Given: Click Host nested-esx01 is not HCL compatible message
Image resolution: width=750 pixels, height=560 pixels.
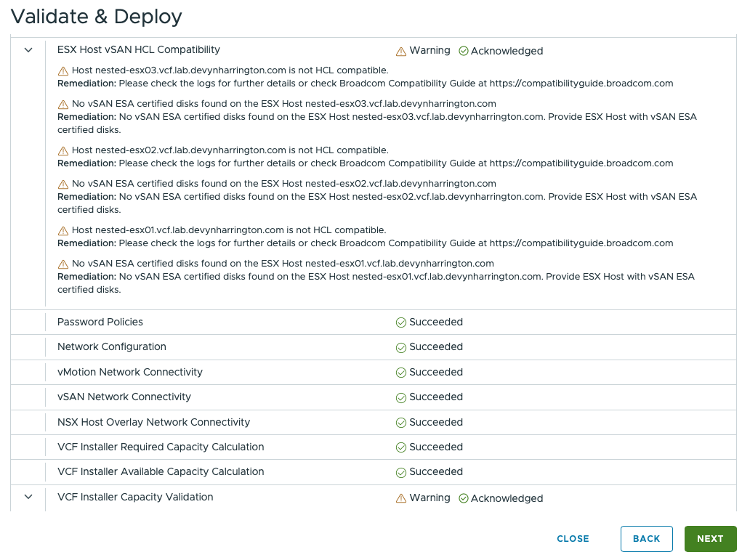Looking at the screenshot, I should (x=229, y=230).
